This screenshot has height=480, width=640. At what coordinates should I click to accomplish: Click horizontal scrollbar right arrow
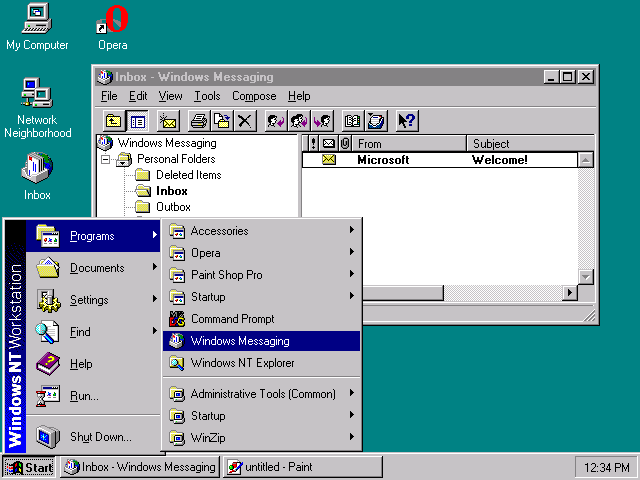(570, 292)
